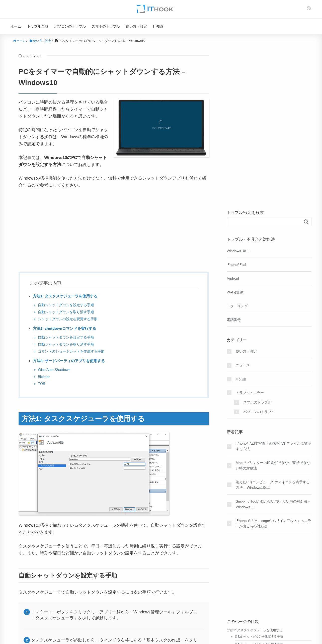Open トラブル・エラー category in sidebar
This screenshot has height=644, width=322.
click(x=250, y=393)
